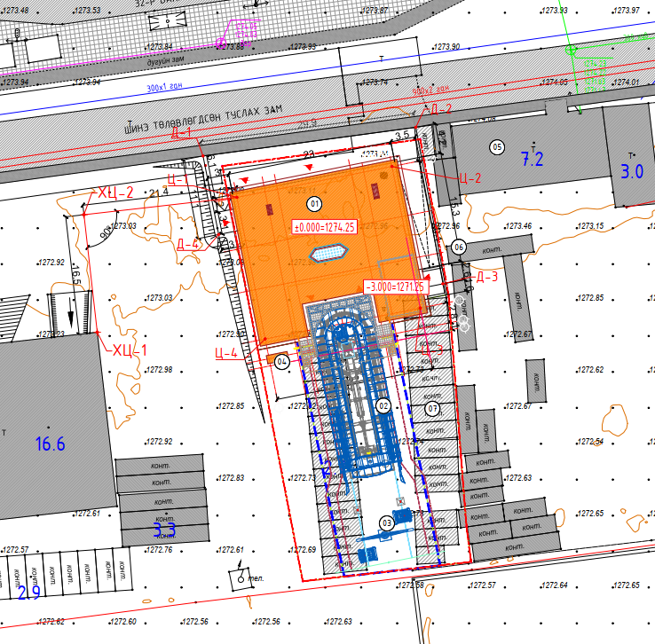
Task: Select the ±0.000=1274.25 elevation label
Action: [324, 227]
